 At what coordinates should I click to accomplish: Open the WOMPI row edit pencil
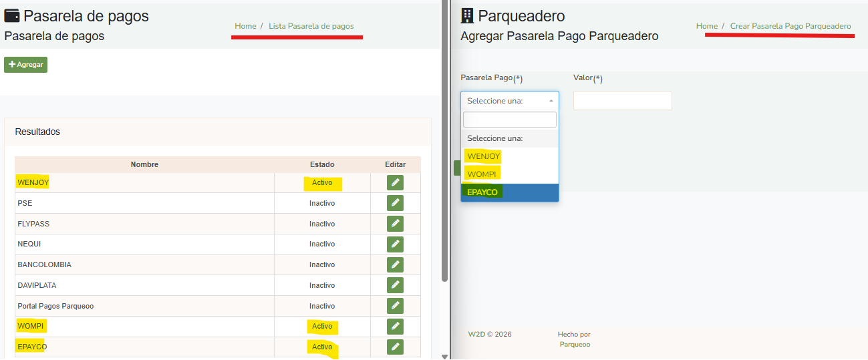coord(395,326)
